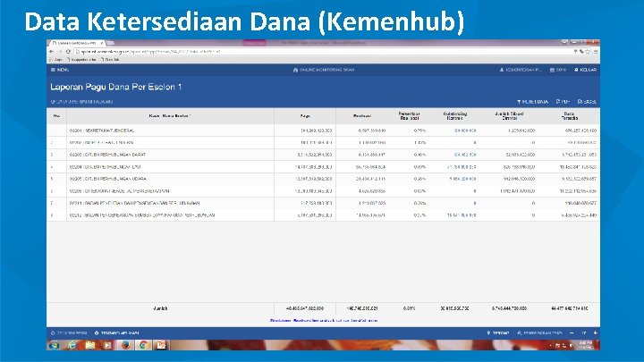Image resolution: width=644 pixels, height=362 pixels.
Task: Open the Kementerian user account menu
Action: point(521,70)
